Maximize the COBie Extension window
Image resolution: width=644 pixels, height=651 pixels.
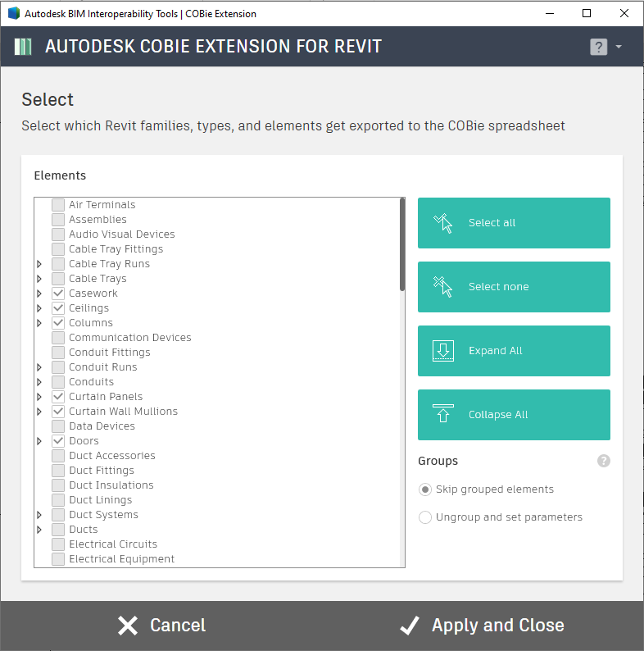click(x=587, y=13)
